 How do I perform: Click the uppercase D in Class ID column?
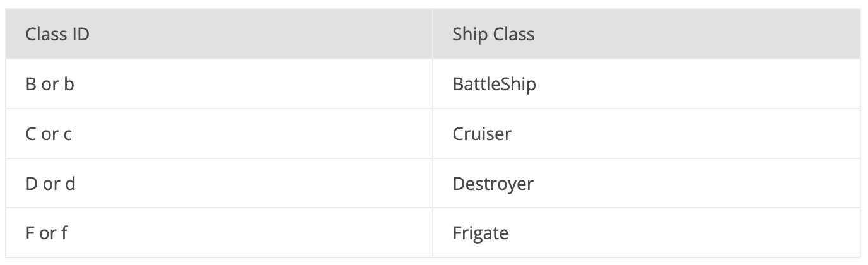click(32, 184)
